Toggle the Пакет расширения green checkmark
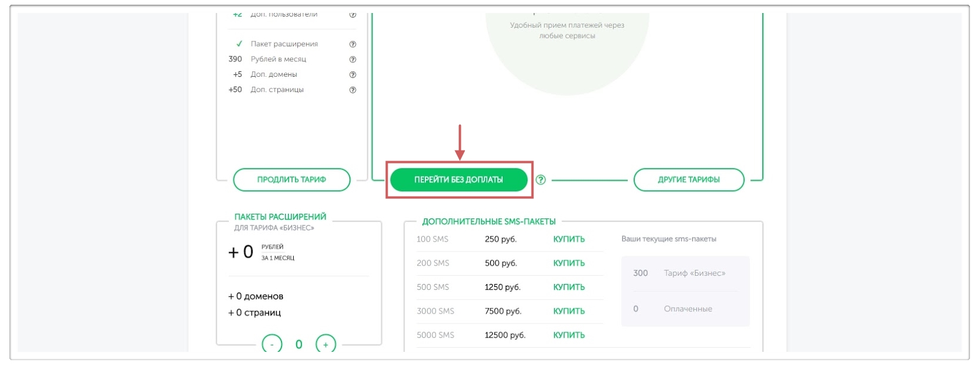Viewport: 980px width, 369px height. pos(239,44)
